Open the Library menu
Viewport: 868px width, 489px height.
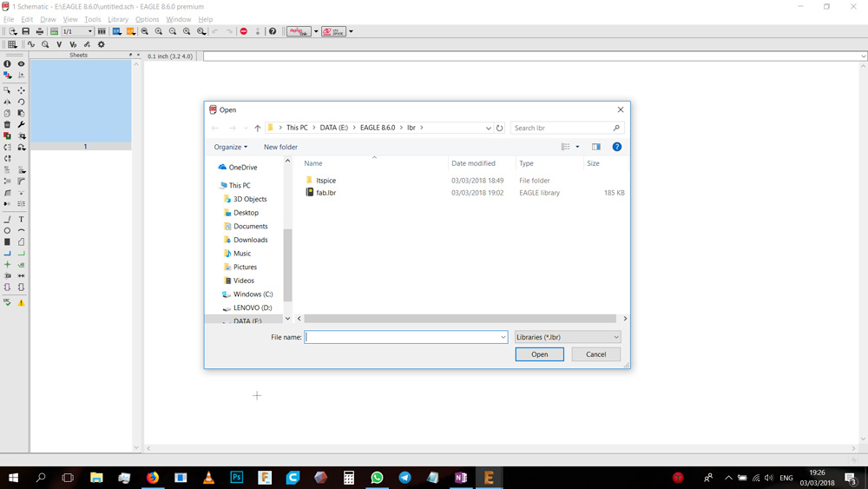click(118, 19)
